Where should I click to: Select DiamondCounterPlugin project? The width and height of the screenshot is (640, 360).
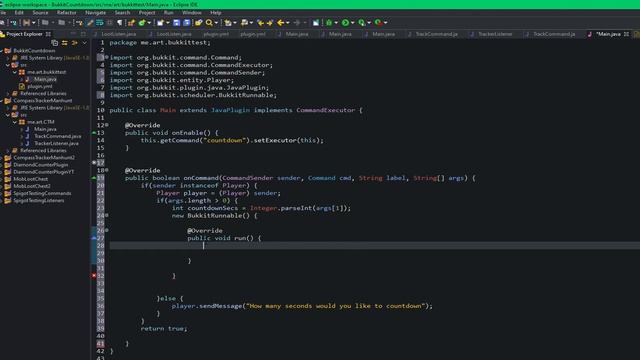click(41, 164)
